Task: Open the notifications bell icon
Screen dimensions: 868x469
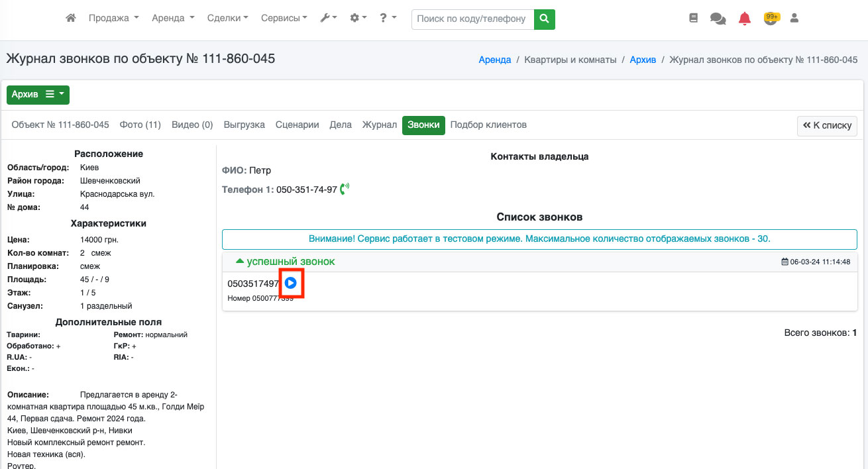Action: tap(745, 19)
